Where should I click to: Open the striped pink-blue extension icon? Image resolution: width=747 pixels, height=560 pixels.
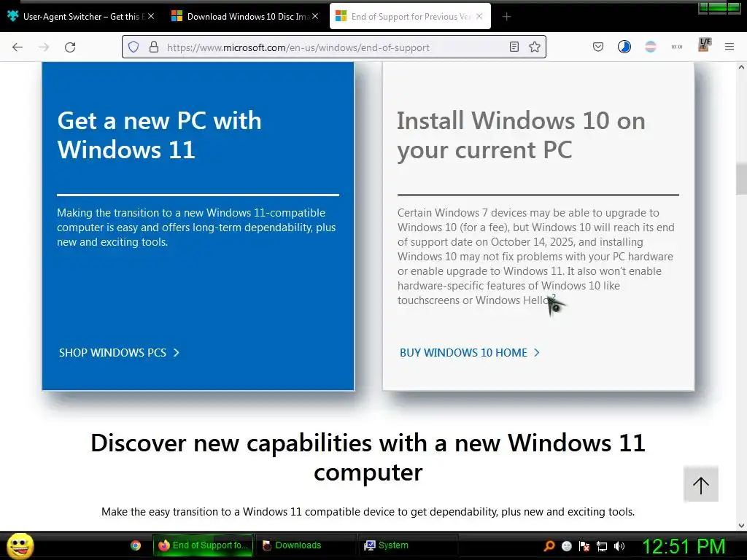point(650,47)
